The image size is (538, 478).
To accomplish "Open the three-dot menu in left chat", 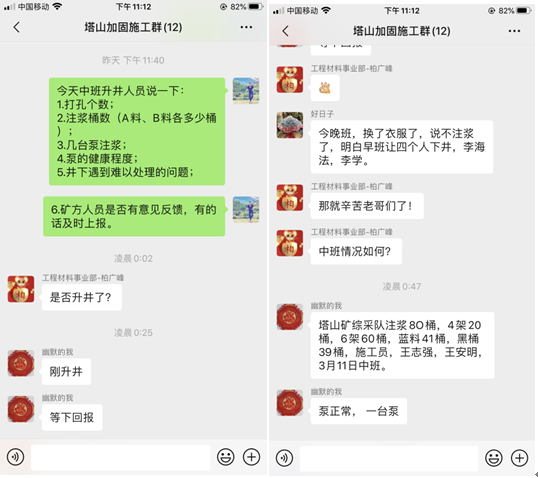I will 246,27.
